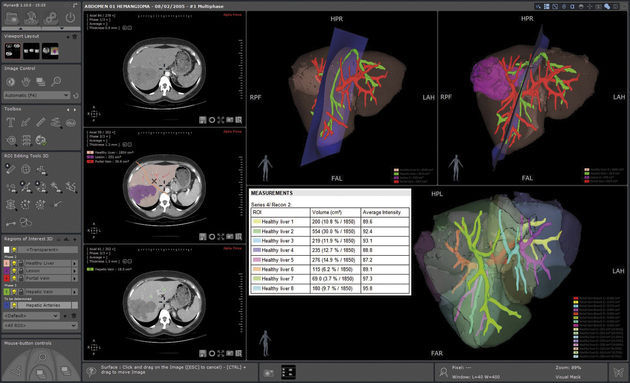
Task: Open the Automatic window preset dropdown
Action: (x=37, y=95)
